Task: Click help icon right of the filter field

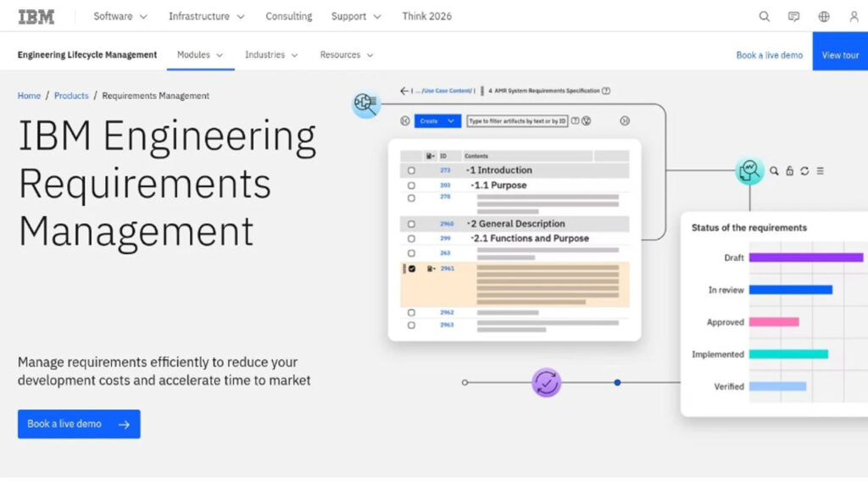Action: tap(576, 121)
